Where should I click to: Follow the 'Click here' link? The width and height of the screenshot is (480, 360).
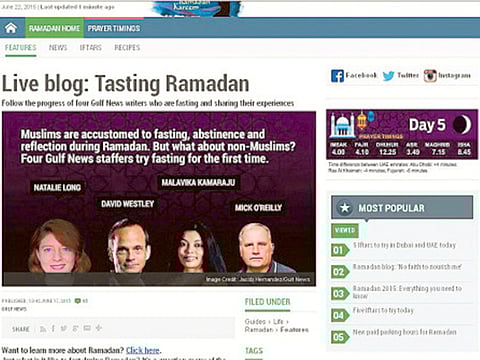click(143, 350)
